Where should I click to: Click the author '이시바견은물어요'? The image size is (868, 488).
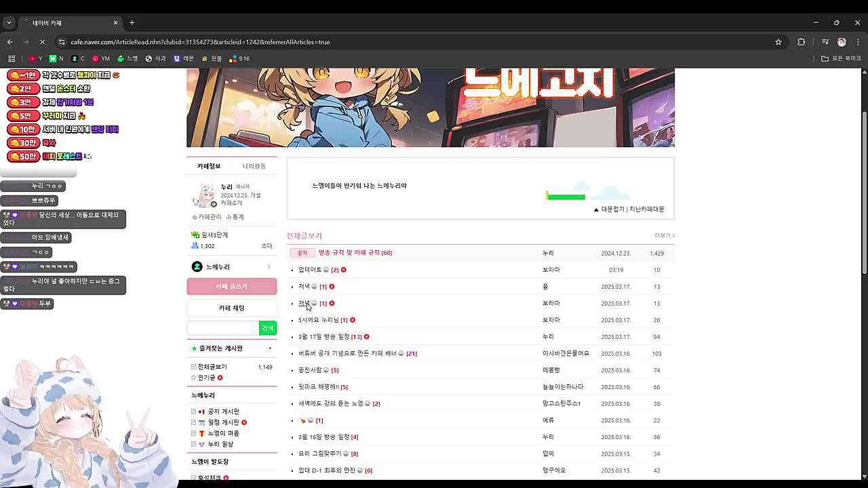(x=566, y=353)
